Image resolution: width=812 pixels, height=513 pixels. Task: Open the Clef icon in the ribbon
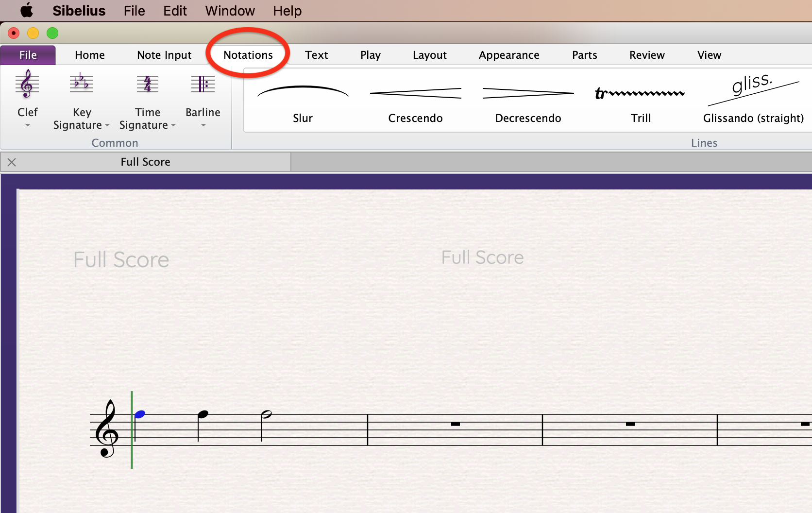[x=27, y=84]
